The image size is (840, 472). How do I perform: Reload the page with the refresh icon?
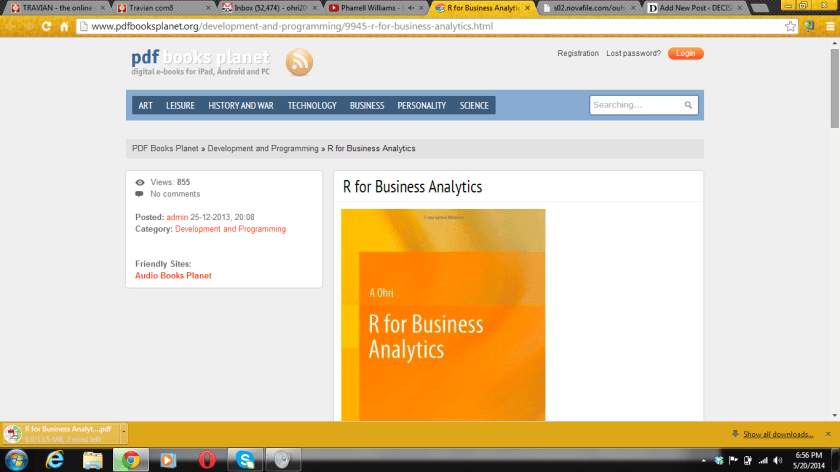pyautogui.click(x=46, y=26)
